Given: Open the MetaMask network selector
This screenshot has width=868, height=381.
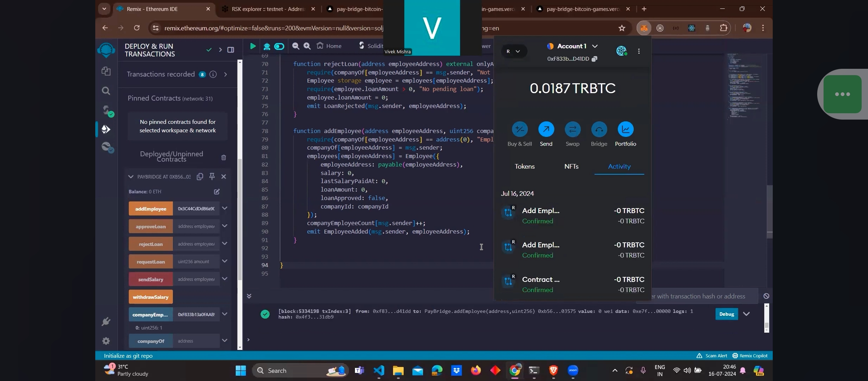Looking at the screenshot, I should pyautogui.click(x=513, y=52).
